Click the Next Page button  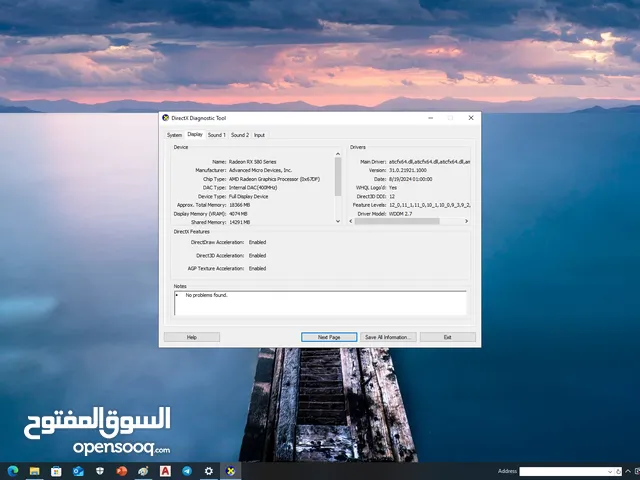(x=329, y=337)
